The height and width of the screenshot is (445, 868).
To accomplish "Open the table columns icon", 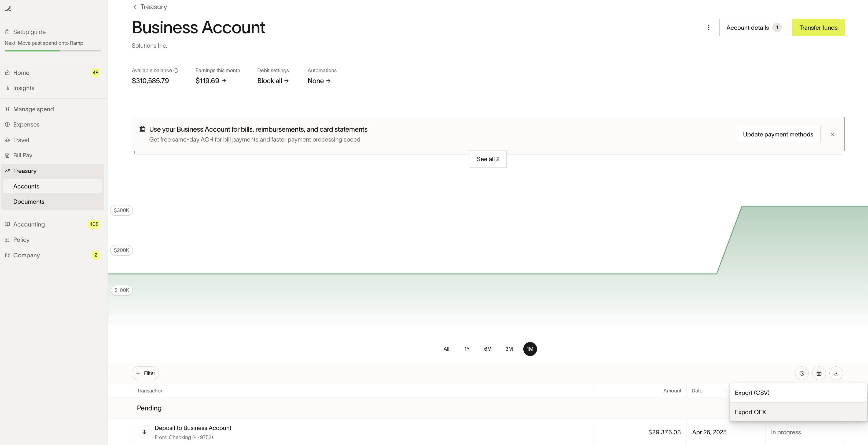I will [x=819, y=373].
